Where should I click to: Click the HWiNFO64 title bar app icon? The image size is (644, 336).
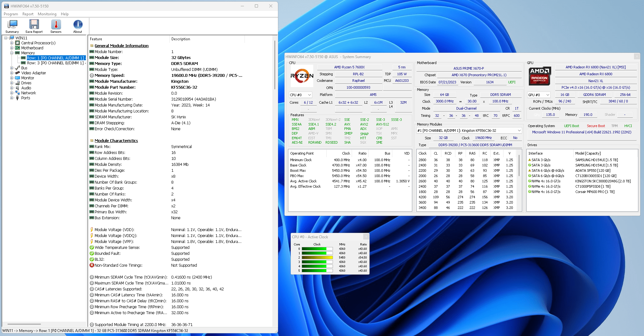tap(7, 6)
